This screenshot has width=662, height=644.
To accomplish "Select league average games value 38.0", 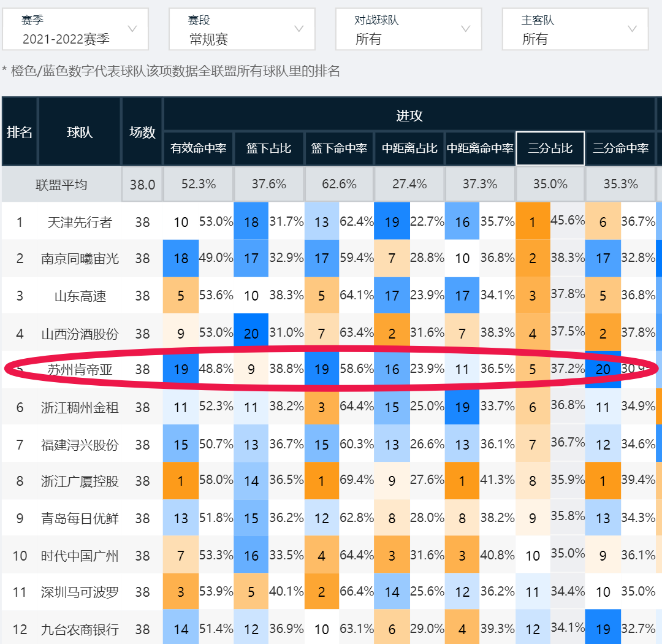I will click(142, 184).
